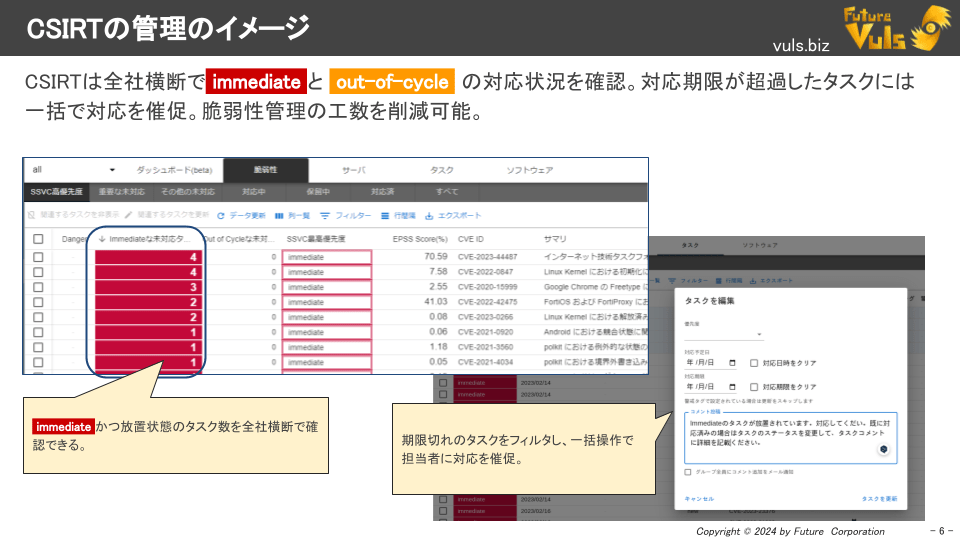Open the calendar icon for 対応予定日
This screenshot has width=960, height=540.
click(x=733, y=362)
